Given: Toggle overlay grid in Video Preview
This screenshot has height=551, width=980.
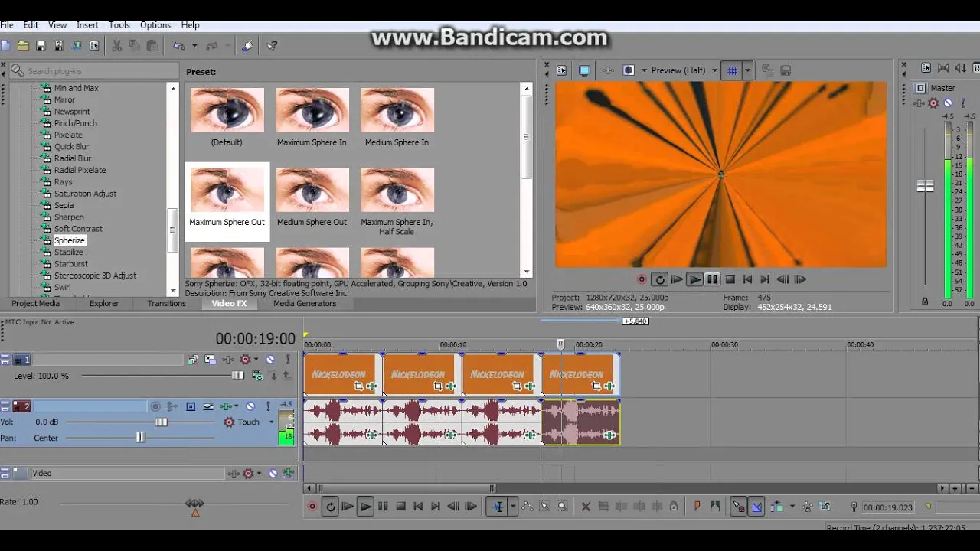Looking at the screenshot, I should point(732,70).
